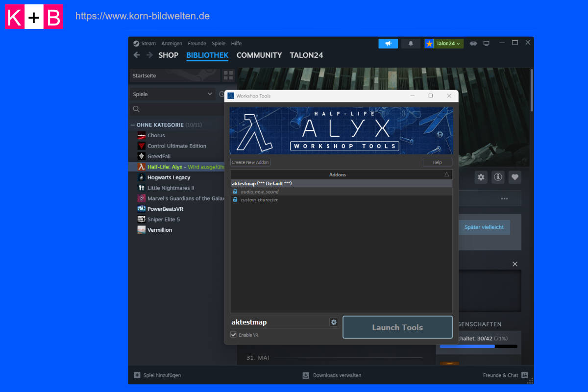Switch to the COMMUNITY tab

259,55
